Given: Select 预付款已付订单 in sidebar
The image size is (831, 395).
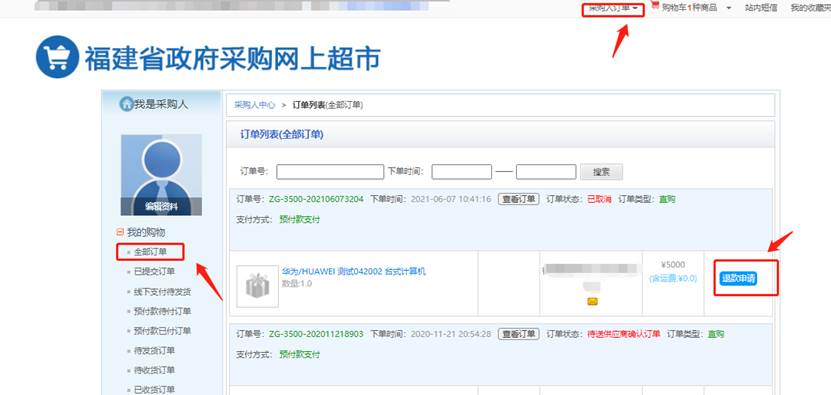Looking at the screenshot, I should (x=162, y=331).
